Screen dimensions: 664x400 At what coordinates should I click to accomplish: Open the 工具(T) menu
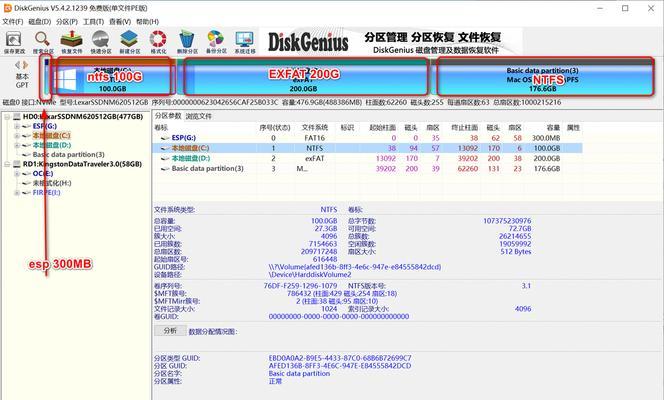pos(93,22)
